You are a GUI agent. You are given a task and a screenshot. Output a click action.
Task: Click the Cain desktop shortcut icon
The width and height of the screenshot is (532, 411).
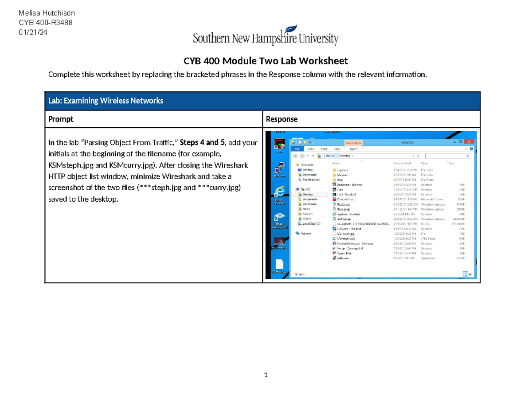279,145
